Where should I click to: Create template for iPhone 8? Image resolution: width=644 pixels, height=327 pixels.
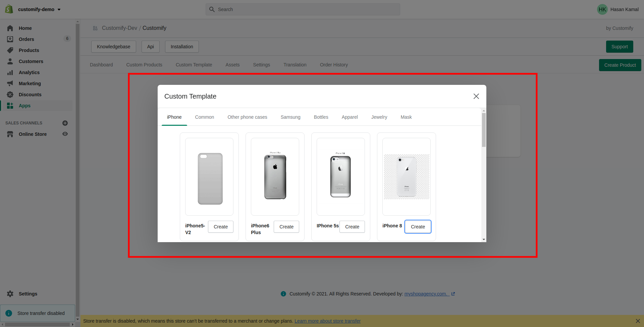[418, 227]
